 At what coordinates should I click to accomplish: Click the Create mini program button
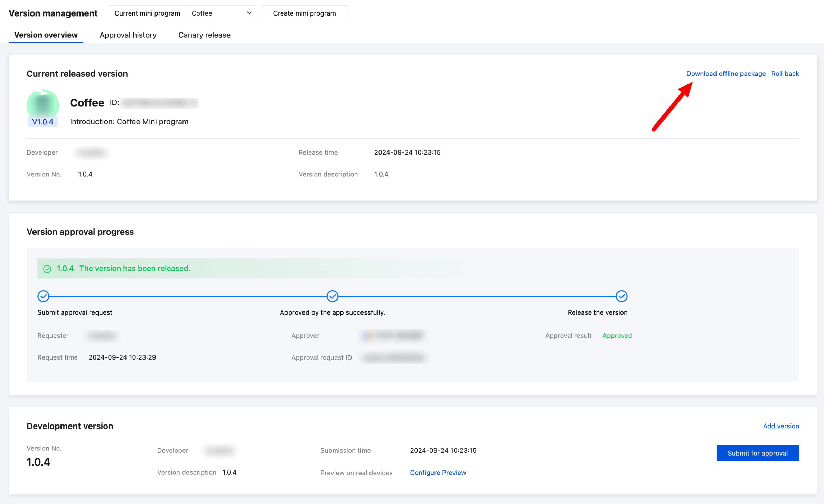pos(304,13)
